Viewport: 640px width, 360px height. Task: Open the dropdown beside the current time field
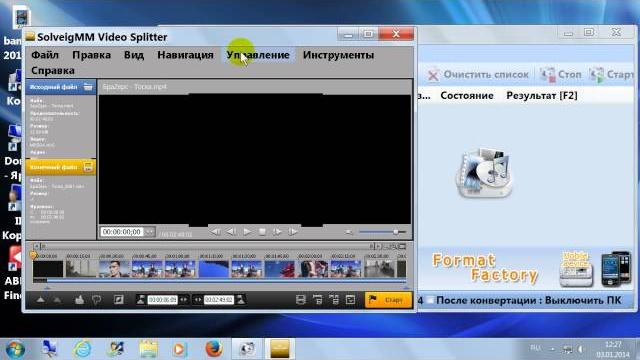point(150,232)
